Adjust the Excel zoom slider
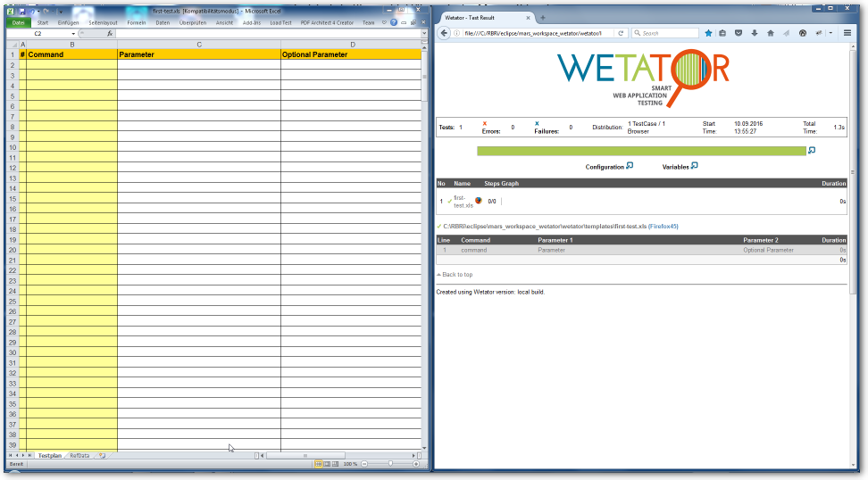 click(x=390, y=464)
